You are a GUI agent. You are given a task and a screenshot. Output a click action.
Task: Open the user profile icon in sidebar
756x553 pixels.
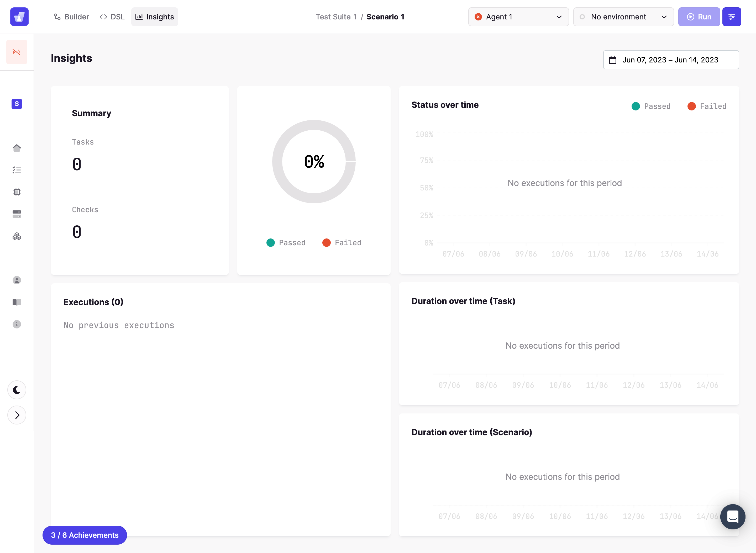[17, 280]
